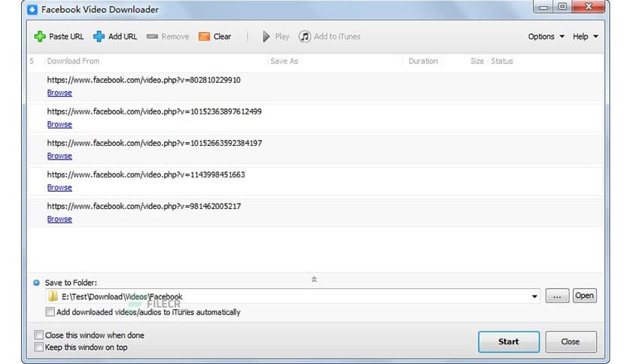Click Browse under the 80281022​9910 video URL
The image size is (629, 364).
(59, 93)
